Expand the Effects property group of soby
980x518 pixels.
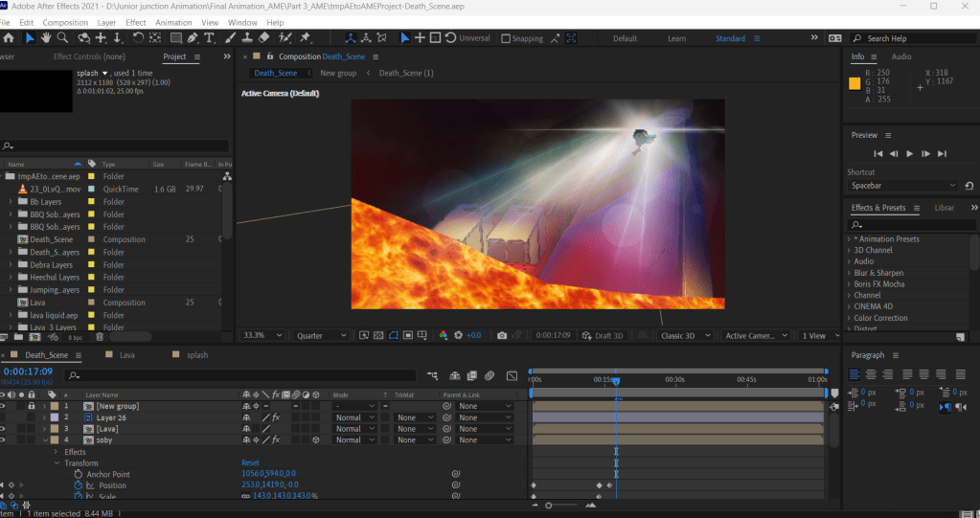[x=57, y=452]
